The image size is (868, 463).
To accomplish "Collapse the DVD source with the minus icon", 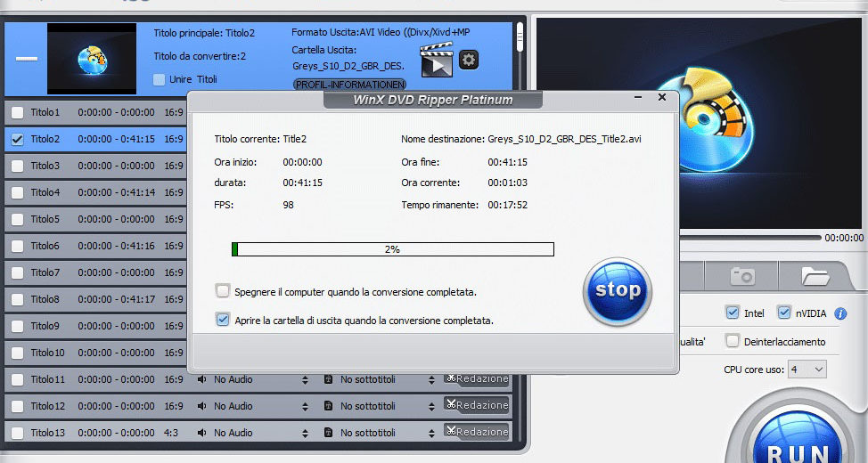I will click(x=27, y=59).
